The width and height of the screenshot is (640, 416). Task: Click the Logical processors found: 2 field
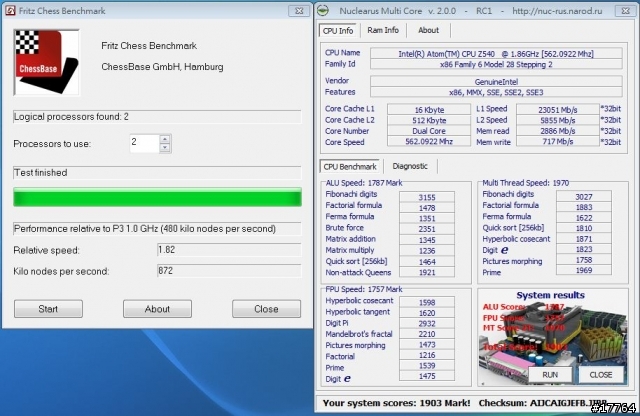pyautogui.click(x=158, y=117)
